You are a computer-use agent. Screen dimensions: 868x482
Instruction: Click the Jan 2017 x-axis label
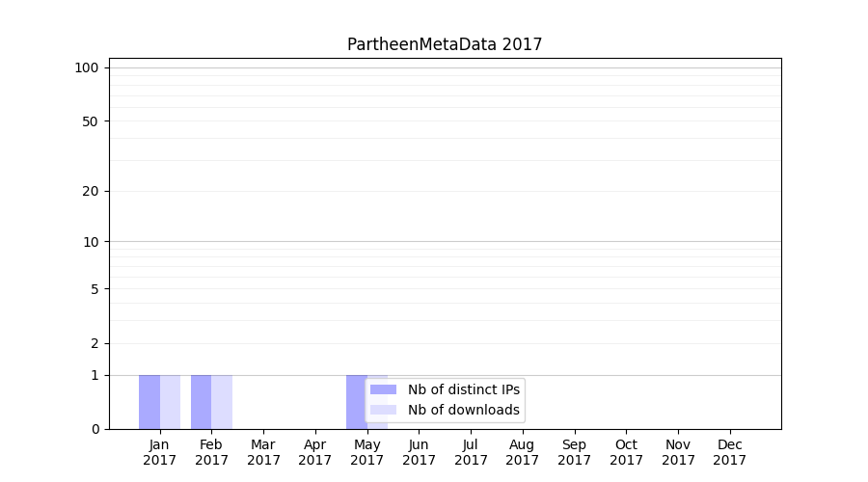tap(160, 452)
